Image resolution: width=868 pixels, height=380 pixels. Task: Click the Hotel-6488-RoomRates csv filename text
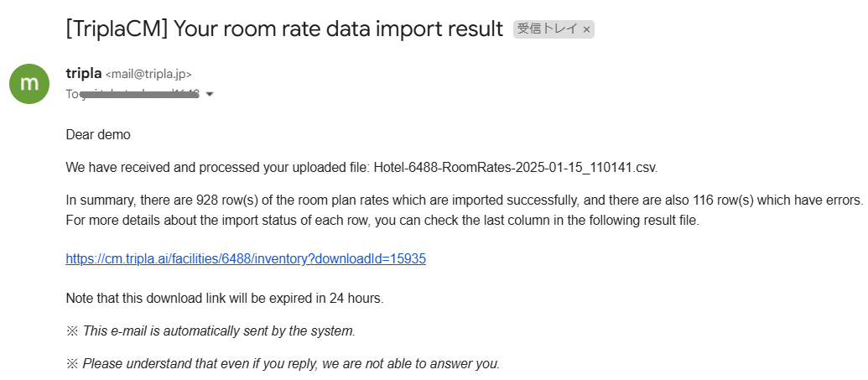[x=516, y=168]
